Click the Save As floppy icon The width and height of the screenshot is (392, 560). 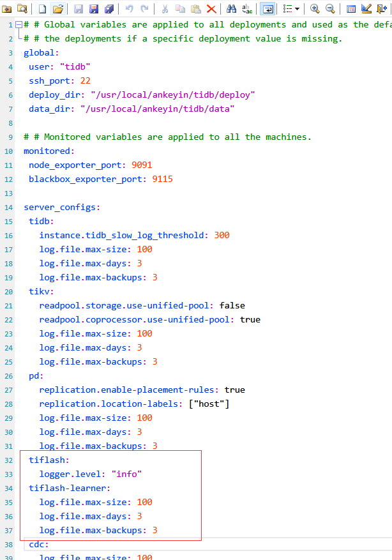pos(94,8)
